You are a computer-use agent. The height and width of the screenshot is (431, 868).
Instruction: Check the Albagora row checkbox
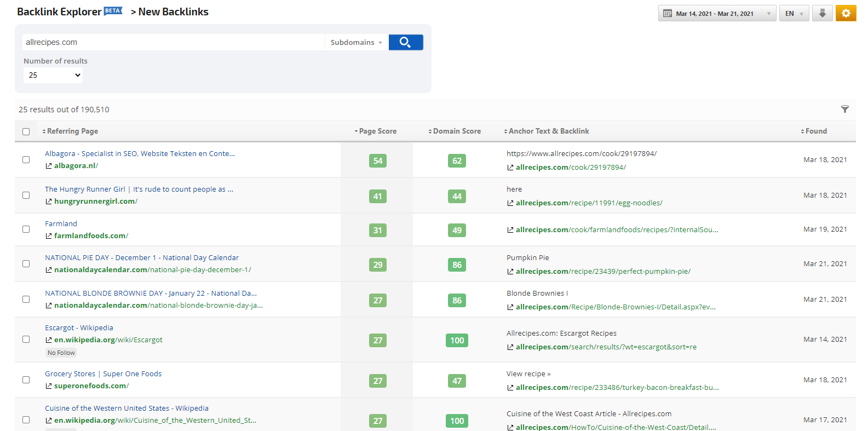pyautogui.click(x=26, y=159)
